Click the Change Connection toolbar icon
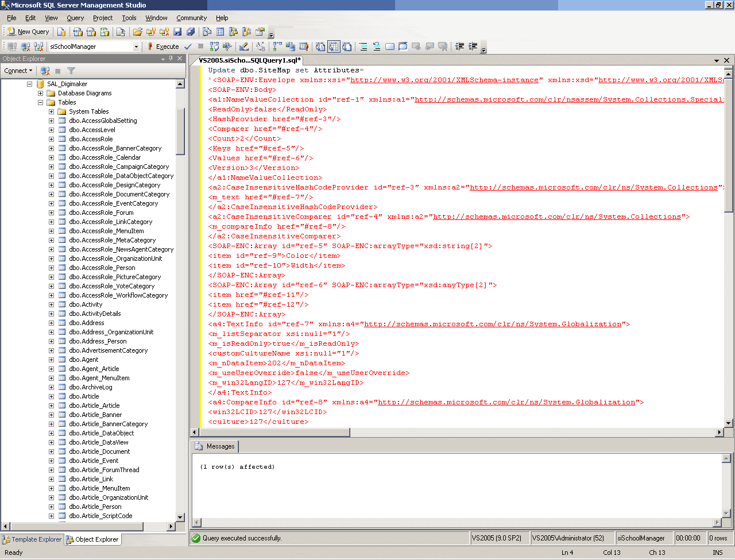The width and height of the screenshot is (735, 560). pos(38,47)
